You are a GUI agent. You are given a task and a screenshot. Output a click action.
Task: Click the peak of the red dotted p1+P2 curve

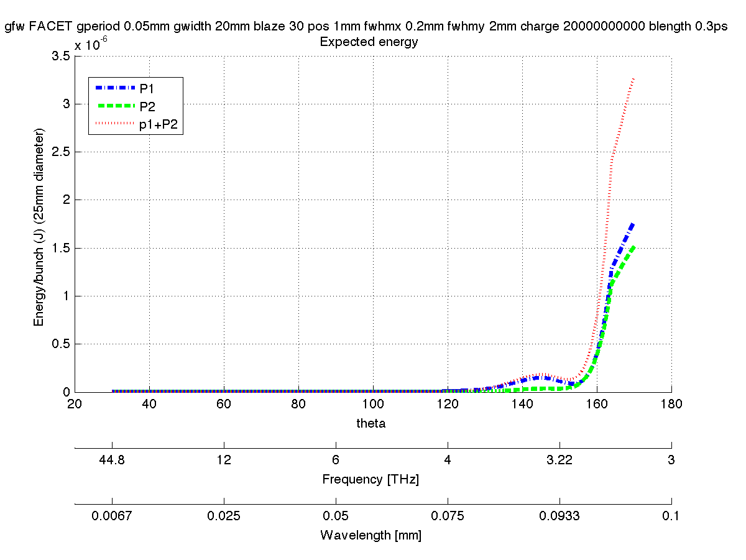(633, 78)
